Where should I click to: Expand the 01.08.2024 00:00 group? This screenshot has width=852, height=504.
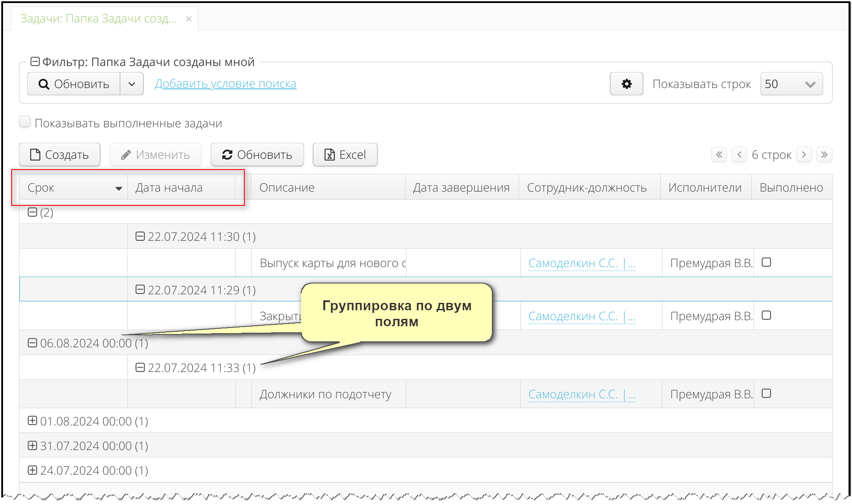click(32, 421)
